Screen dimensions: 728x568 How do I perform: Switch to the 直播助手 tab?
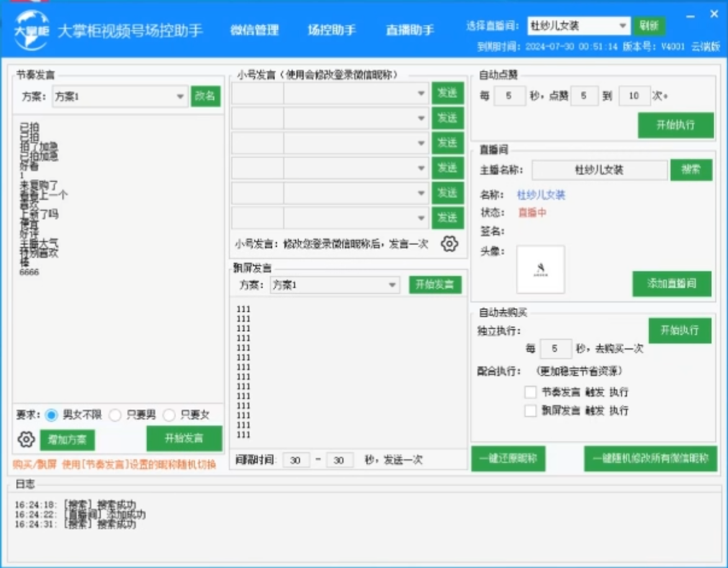410,30
